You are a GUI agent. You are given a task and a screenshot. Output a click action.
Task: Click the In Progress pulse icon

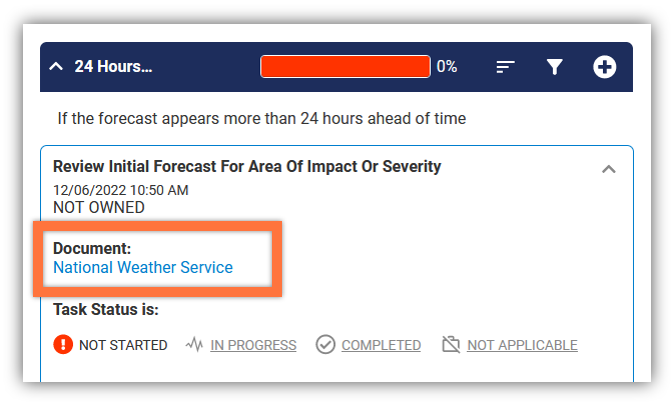click(194, 344)
